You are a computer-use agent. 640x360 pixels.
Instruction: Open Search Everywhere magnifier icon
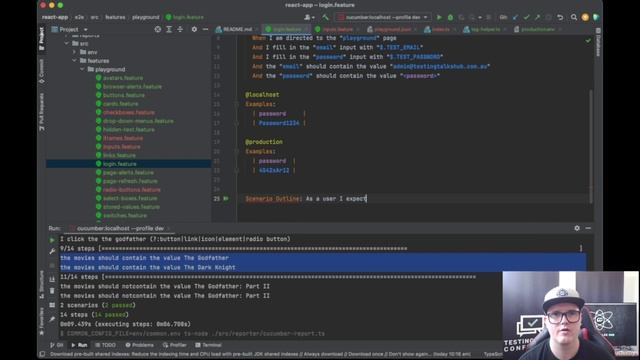pos(574,18)
